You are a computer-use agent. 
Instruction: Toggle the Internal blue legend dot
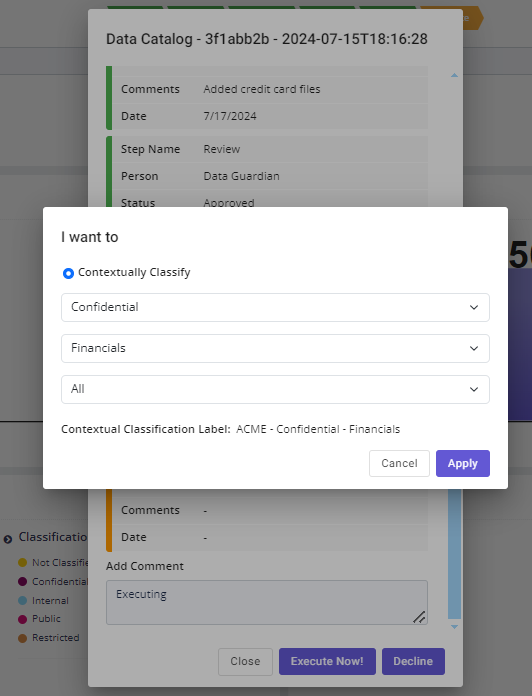point(22,601)
